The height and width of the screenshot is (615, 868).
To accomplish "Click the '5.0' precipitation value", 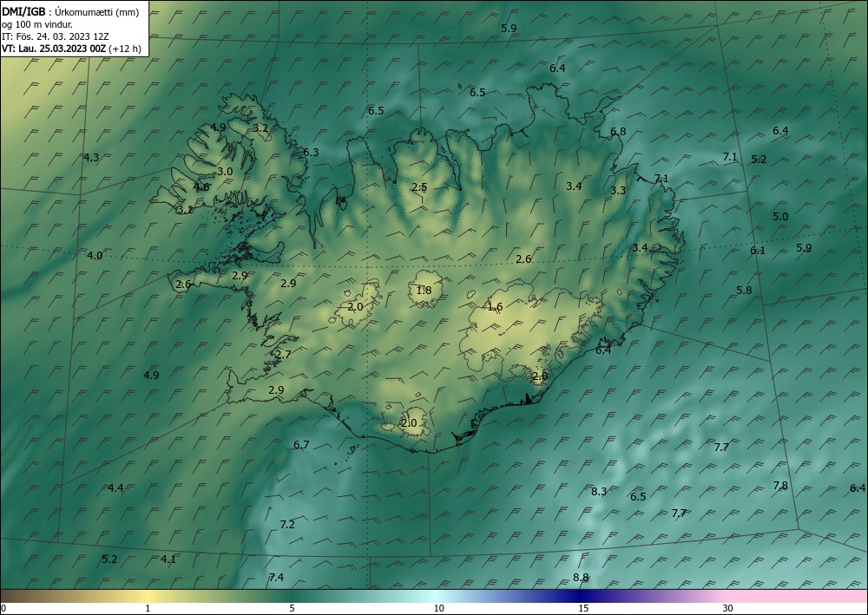I will 780,217.
